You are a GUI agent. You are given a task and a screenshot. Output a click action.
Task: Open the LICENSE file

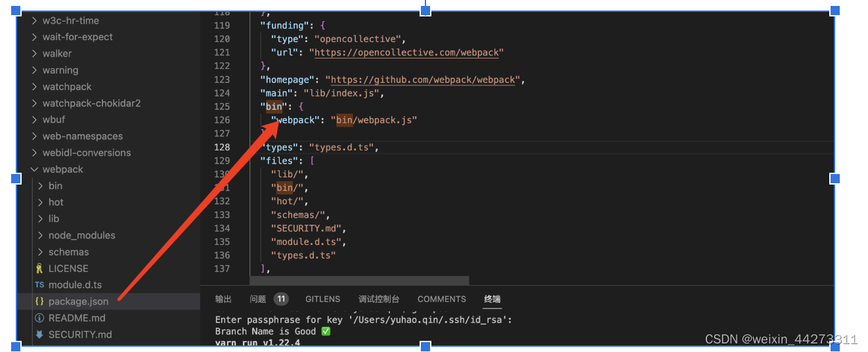(x=68, y=268)
